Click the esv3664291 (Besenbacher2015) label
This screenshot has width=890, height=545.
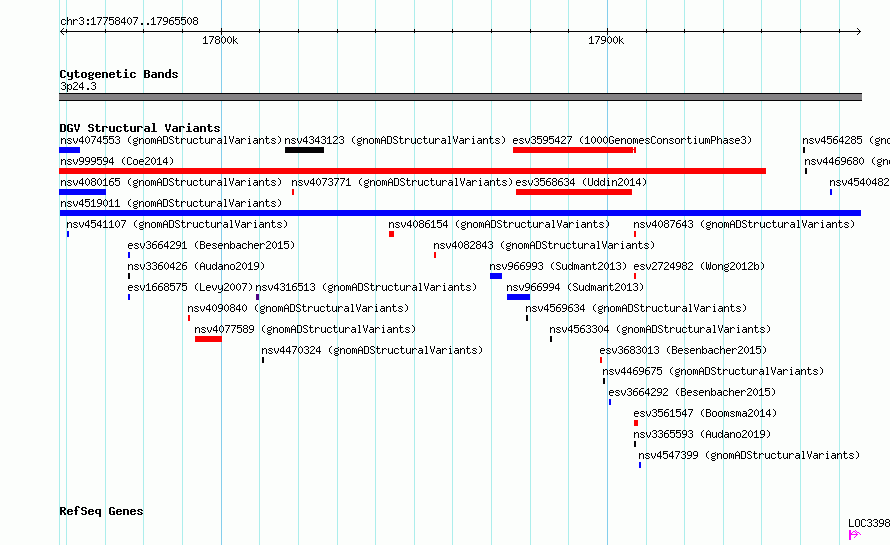coord(211,245)
